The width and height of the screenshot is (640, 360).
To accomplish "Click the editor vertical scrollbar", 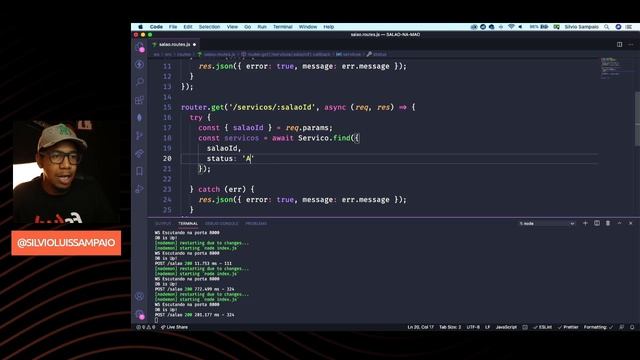I will [x=637, y=119].
